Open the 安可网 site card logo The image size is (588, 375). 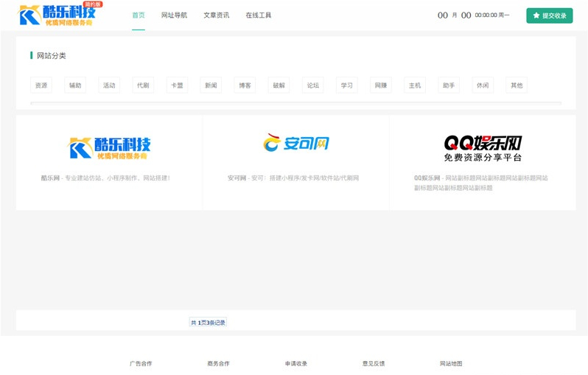296,143
